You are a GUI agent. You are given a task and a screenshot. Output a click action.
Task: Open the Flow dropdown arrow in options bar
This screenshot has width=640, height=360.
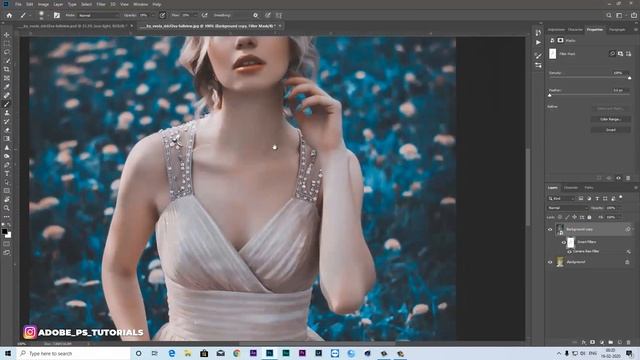[195, 15]
